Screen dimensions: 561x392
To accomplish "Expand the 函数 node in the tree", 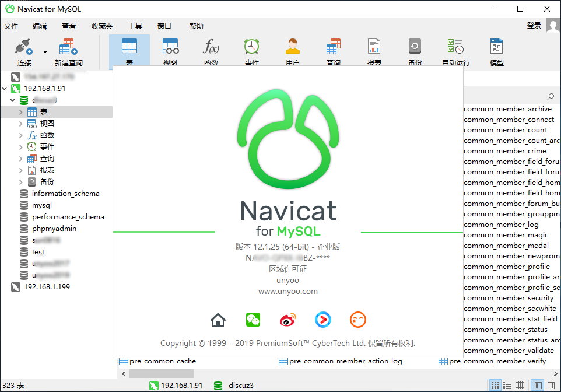I will point(21,135).
